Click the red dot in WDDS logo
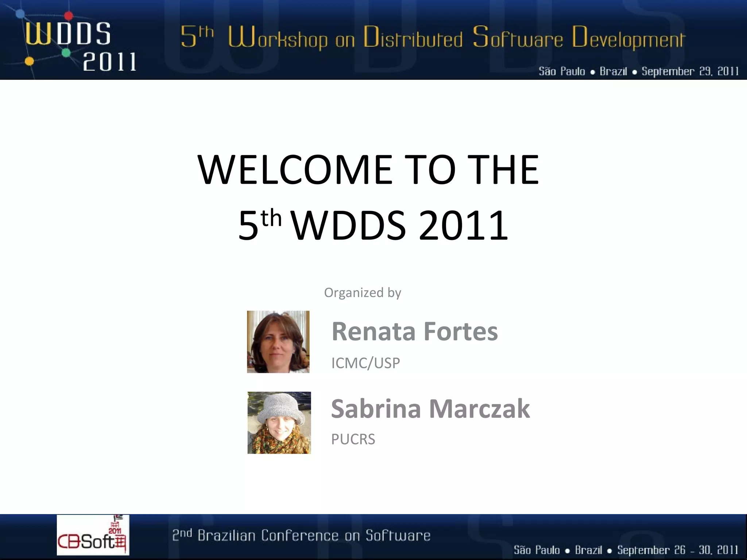The width and height of the screenshot is (747, 560). pos(69,16)
